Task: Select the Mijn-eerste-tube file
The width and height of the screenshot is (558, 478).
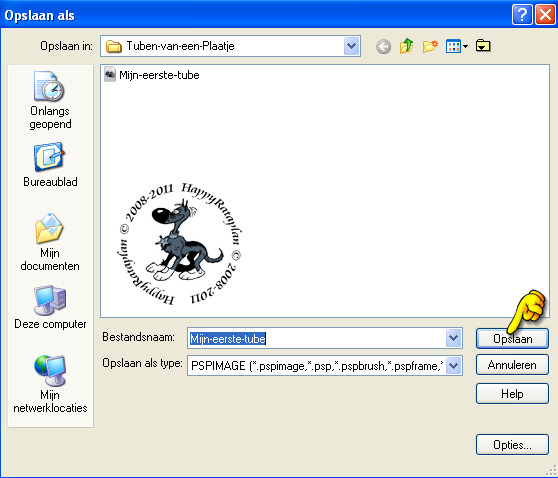Action: [x=152, y=75]
